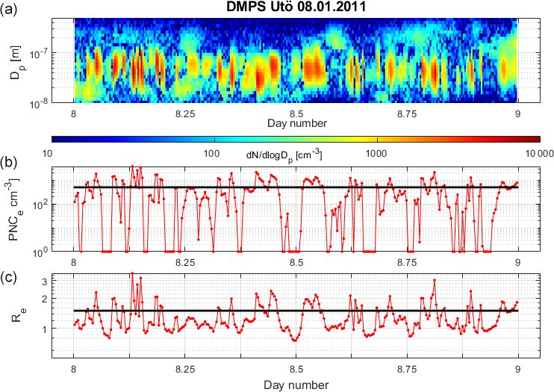Click the 8.5 x-axis tick under panel (b)

296,263
